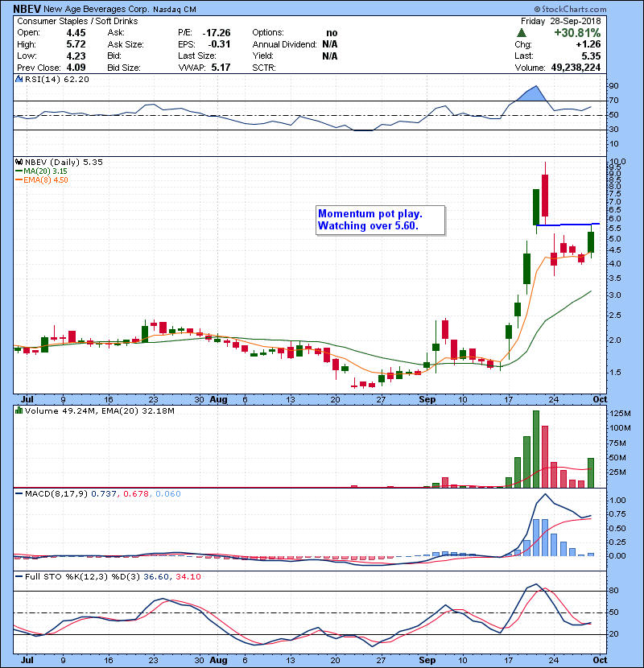Click the Yield N/A value

330,56
